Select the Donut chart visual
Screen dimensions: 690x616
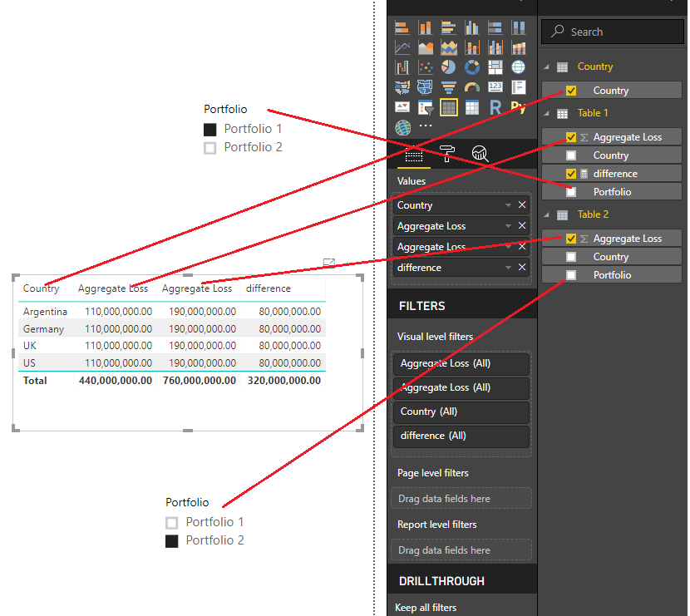[x=471, y=67]
